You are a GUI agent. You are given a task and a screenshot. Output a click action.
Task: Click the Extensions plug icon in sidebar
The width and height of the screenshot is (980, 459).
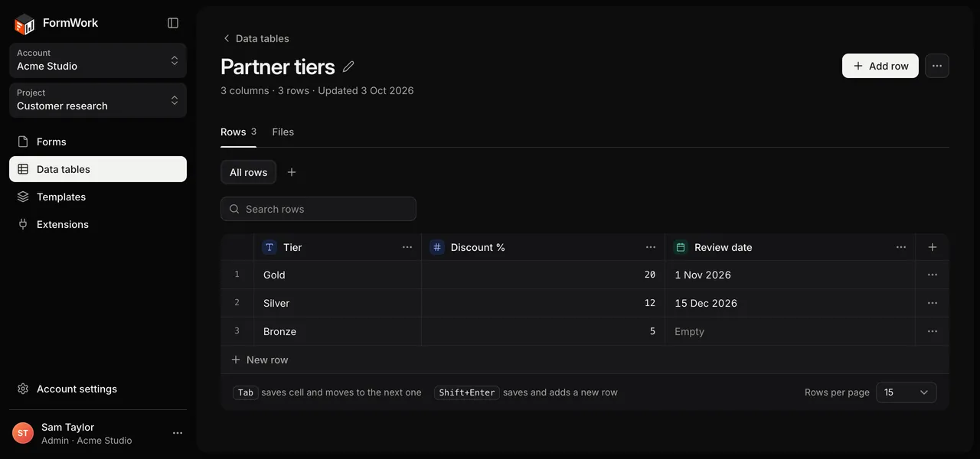[x=23, y=224]
